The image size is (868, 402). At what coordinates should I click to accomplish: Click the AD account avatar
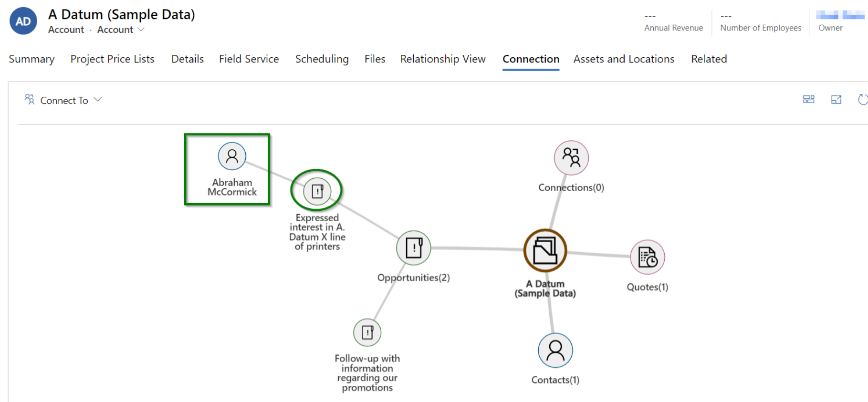(23, 21)
